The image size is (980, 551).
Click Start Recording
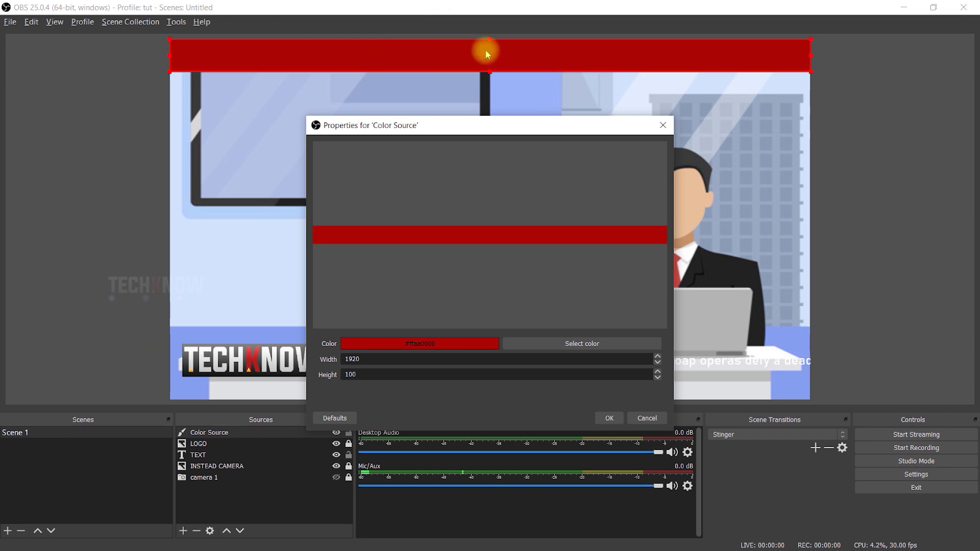pyautogui.click(x=916, y=448)
